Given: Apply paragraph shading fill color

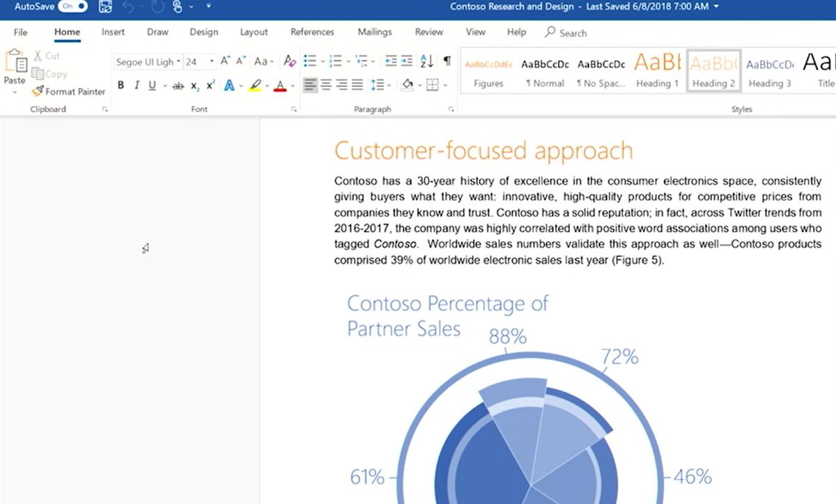Looking at the screenshot, I should pyautogui.click(x=408, y=85).
